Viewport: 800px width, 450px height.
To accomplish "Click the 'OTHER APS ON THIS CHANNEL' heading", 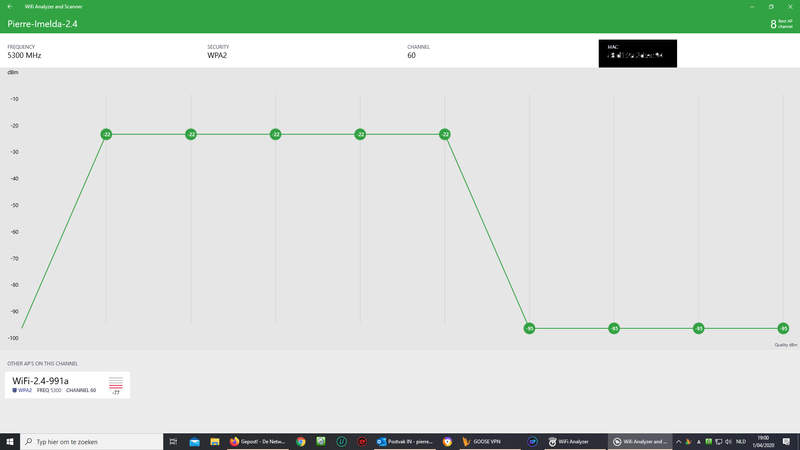I will [42, 364].
